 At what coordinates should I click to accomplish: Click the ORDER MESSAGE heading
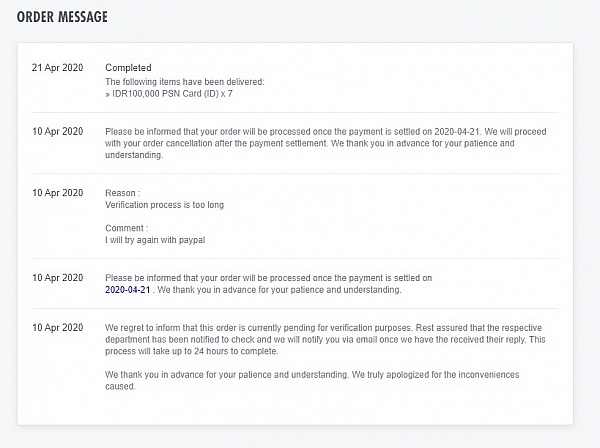62,17
